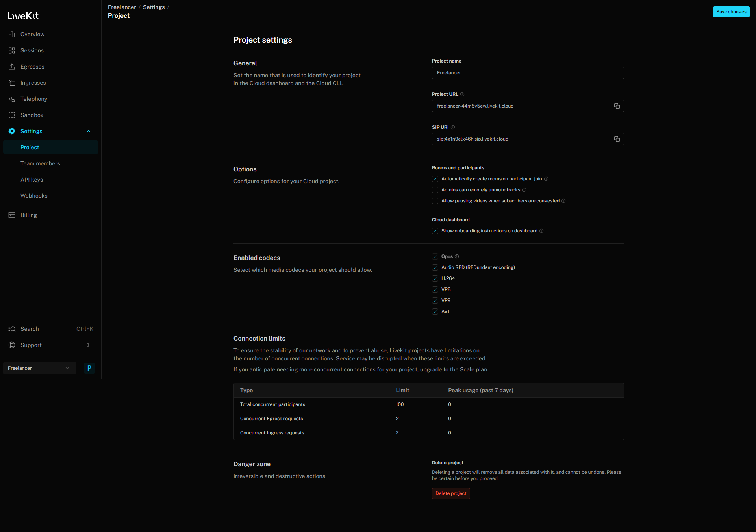Click info icon for pausing videos option

click(563, 201)
